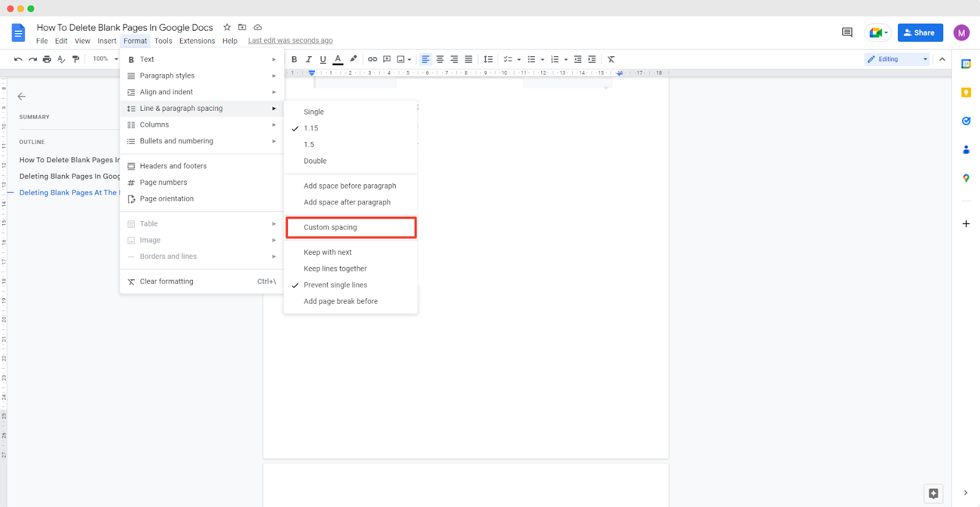
Task: Go to Docs home via the blue logo
Action: click(x=18, y=32)
